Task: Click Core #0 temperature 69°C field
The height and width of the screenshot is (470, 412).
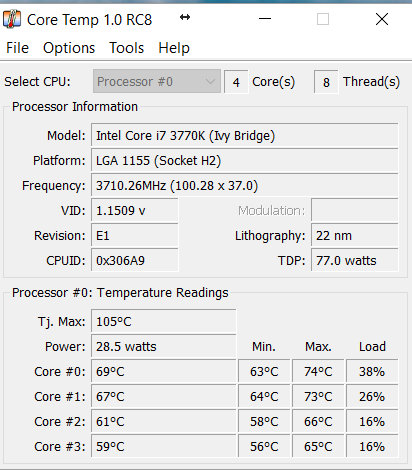Action: click(x=164, y=372)
